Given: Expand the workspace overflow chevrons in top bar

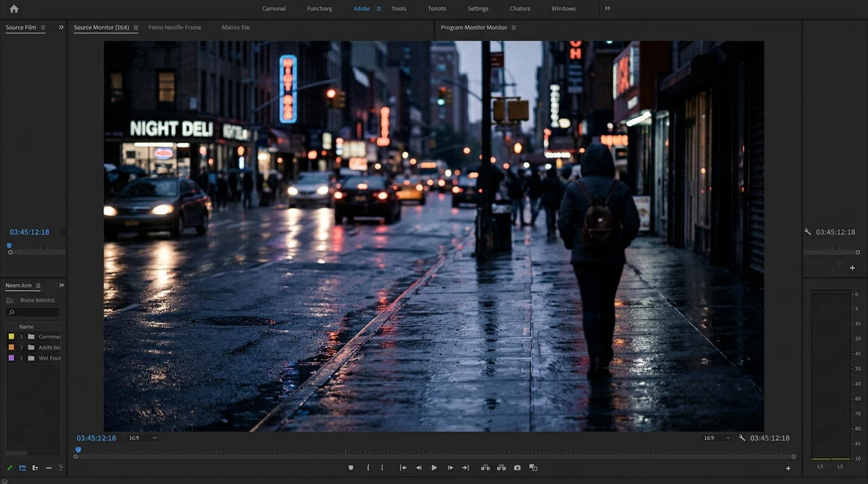Looking at the screenshot, I should (608, 9).
